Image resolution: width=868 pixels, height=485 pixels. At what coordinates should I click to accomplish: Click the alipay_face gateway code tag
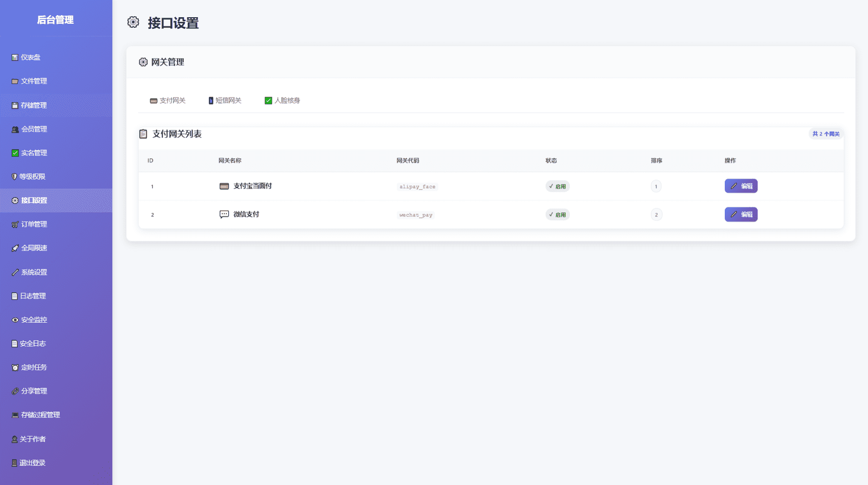(x=417, y=187)
